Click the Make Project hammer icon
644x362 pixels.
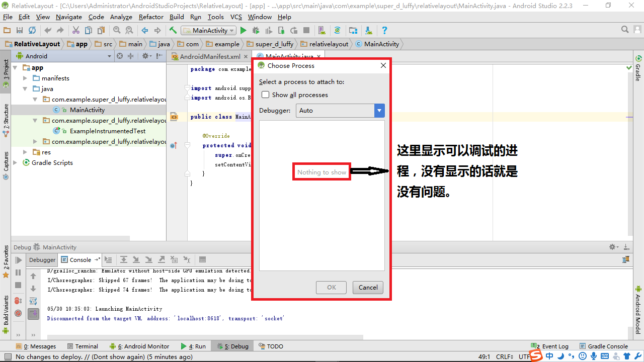coord(173,30)
